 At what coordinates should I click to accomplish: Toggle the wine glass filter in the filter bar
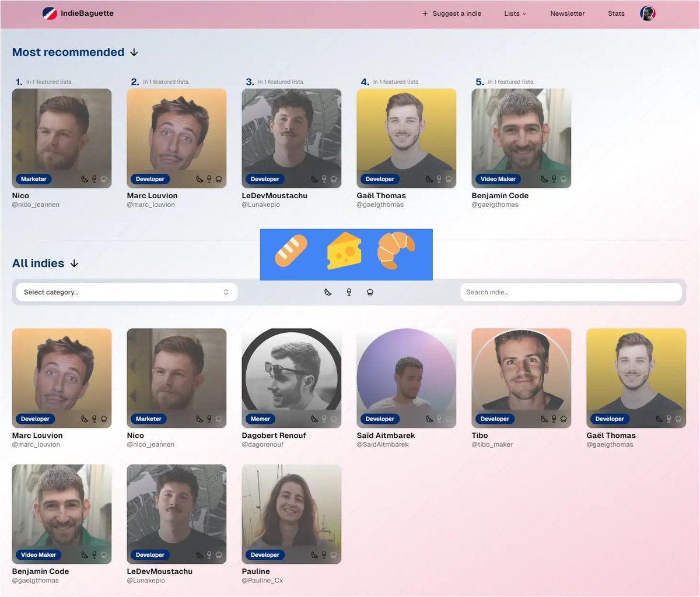click(x=349, y=292)
